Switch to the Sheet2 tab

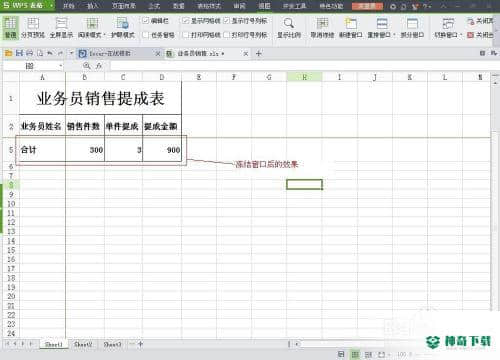coord(83,344)
